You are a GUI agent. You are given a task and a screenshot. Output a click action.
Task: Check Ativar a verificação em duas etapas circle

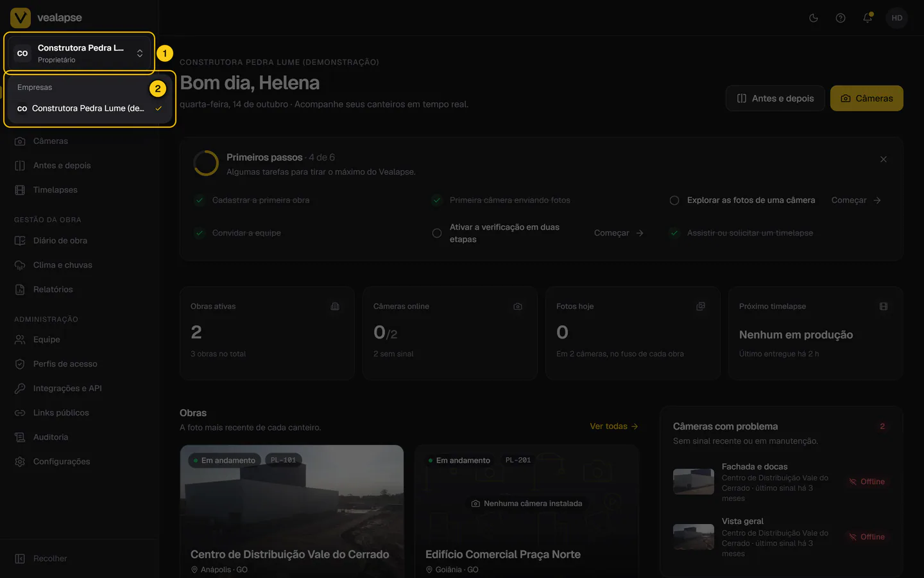tap(437, 233)
